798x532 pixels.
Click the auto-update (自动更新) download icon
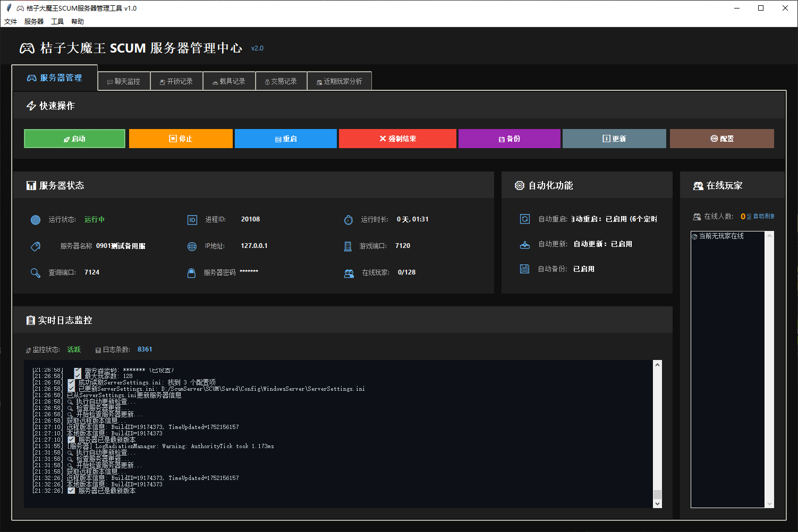(x=525, y=244)
